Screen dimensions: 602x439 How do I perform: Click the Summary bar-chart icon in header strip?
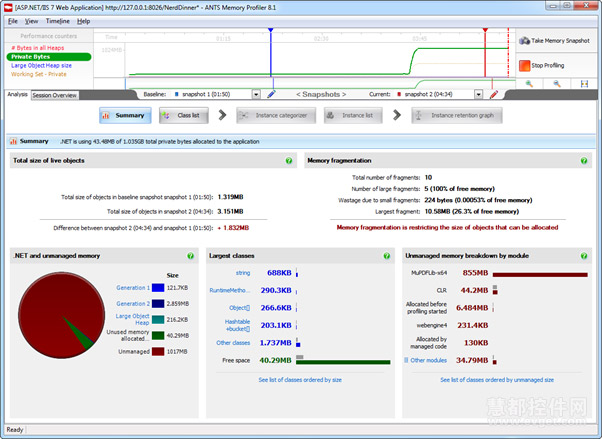[13, 141]
